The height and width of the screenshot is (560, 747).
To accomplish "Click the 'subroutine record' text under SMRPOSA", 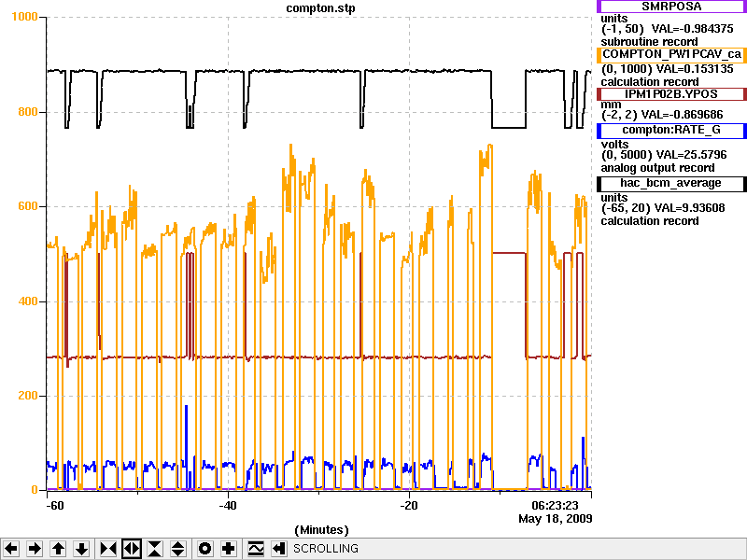I will [649, 42].
